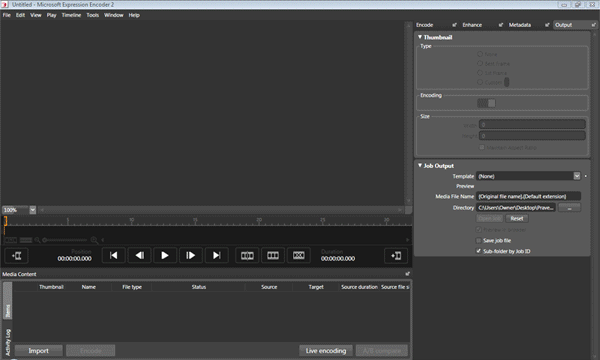600x360 pixels.
Task: Open the File menu
Action: point(7,15)
